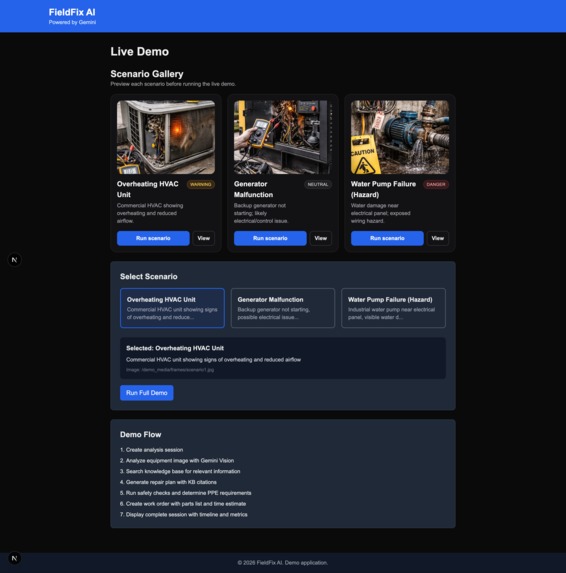Click the scenario image path text
The width and height of the screenshot is (566, 573).
[x=170, y=370]
